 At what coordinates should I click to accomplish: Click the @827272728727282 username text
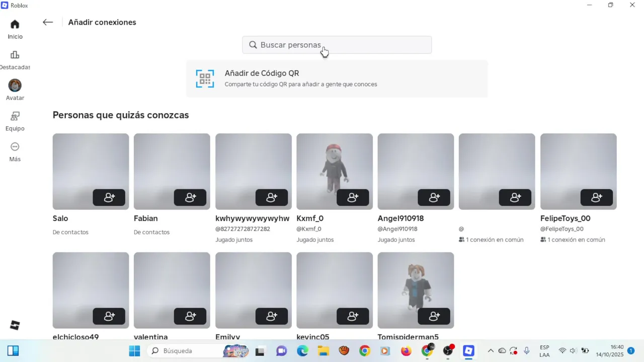tap(243, 229)
